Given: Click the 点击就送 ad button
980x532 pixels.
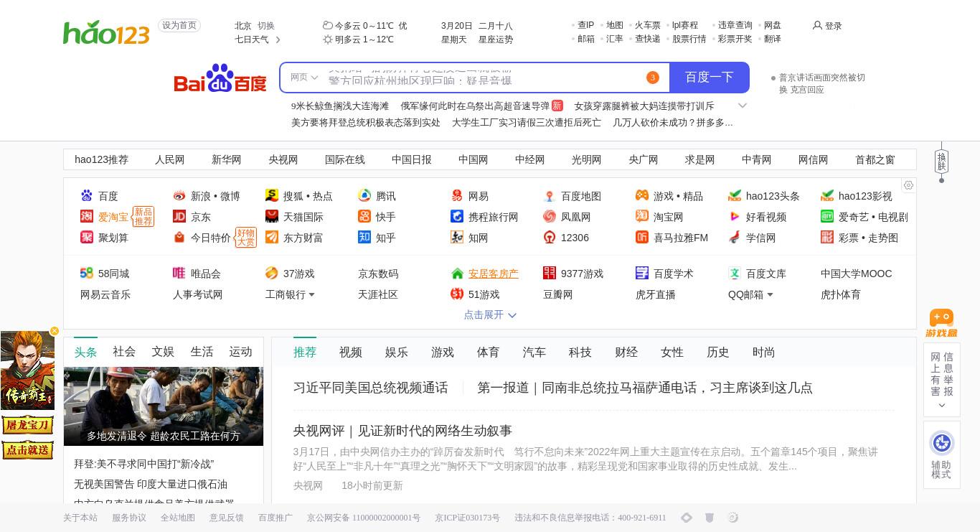Looking at the screenshot, I should tap(27, 450).
